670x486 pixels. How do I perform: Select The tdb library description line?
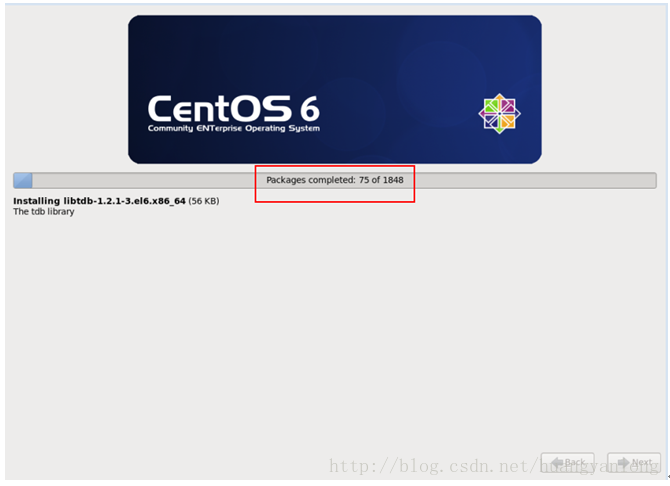click(44, 212)
